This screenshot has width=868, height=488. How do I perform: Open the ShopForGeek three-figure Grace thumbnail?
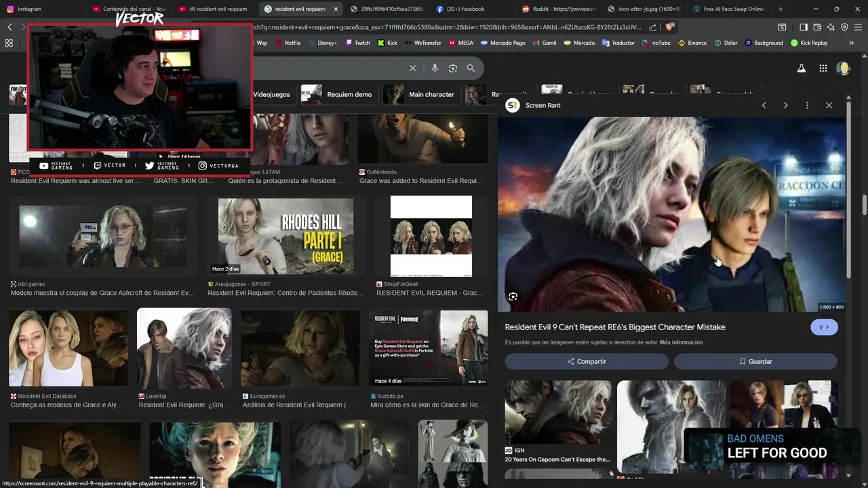431,236
